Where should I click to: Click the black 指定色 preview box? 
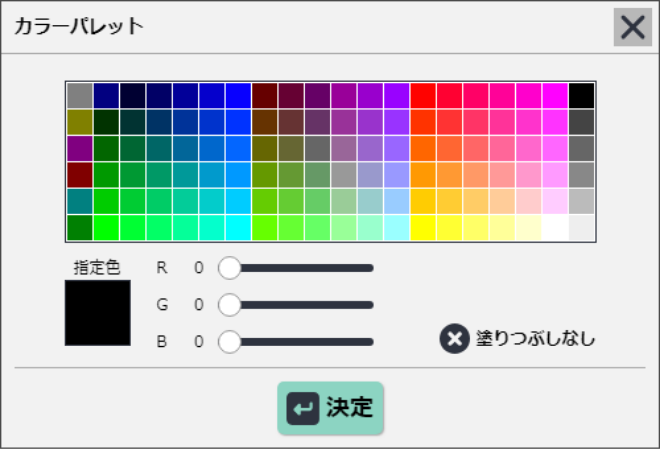(98, 313)
